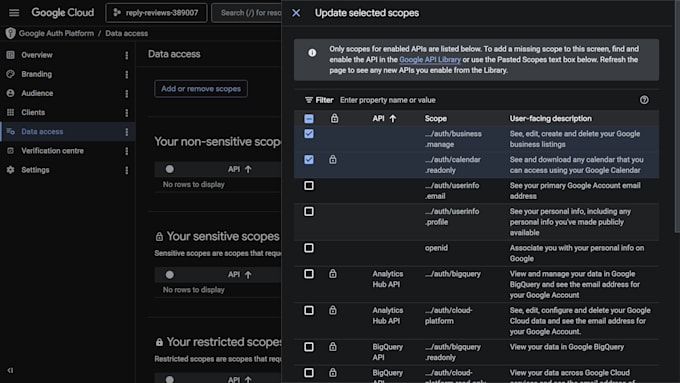
Task: Click the Overview dashboard icon
Action: [10, 55]
